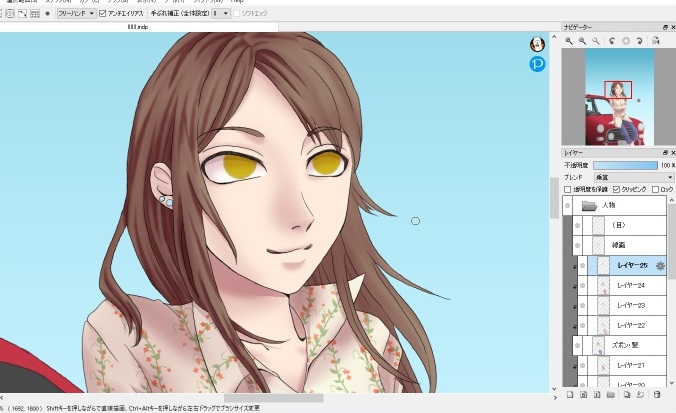Duplicate the selected layer
Screen dimensions: 676x413
point(627,394)
